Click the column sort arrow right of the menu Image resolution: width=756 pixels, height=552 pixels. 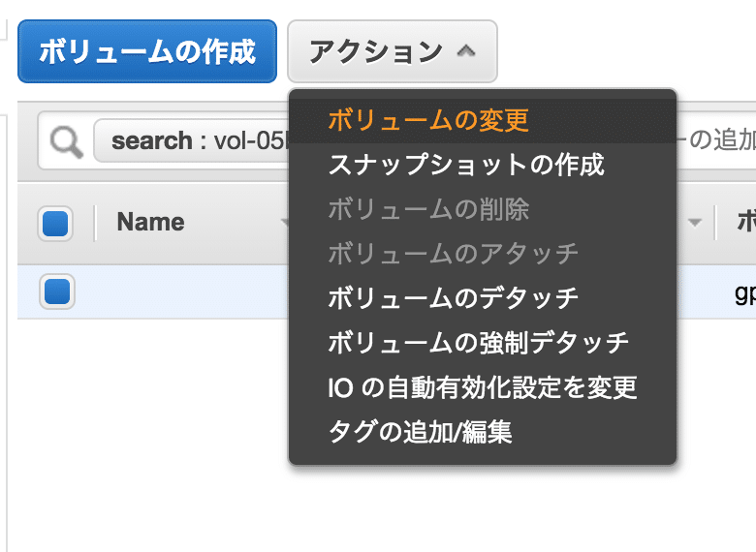click(695, 222)
